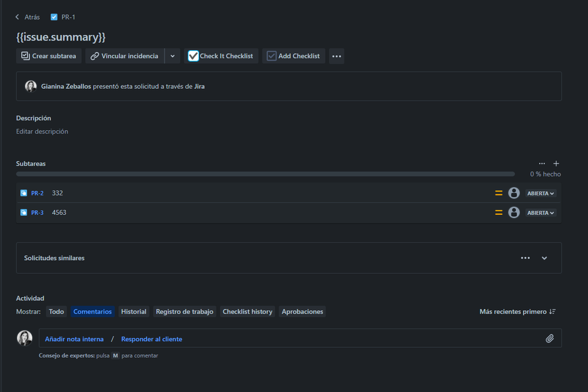Click the priority icon on the PR-3 row
Screen dimensions: 588x392
(x=499, y=212)
